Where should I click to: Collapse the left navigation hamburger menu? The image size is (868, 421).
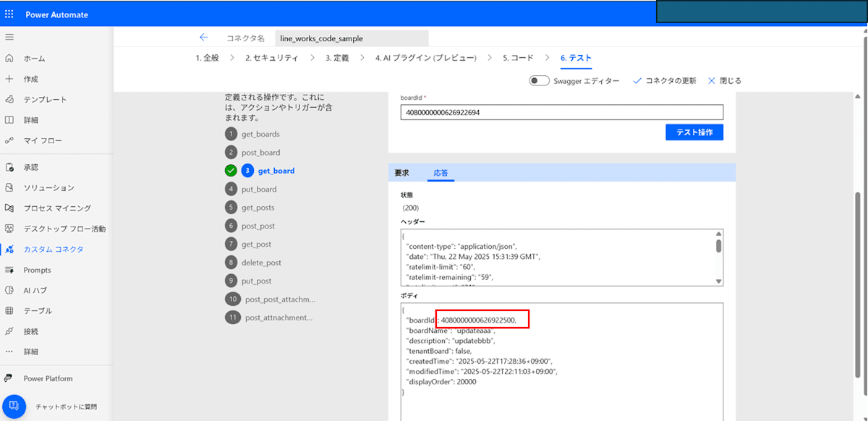point(9,37)
